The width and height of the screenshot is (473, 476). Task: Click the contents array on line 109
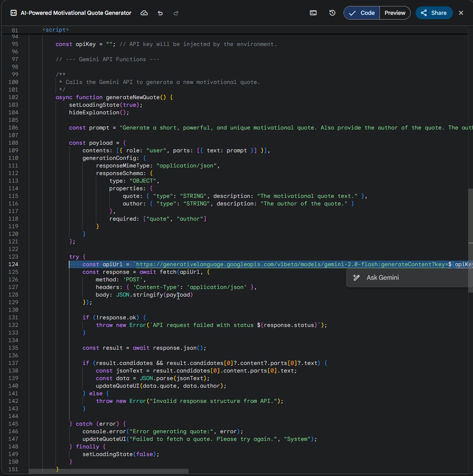pyautogui.click(x=176, y=150)
